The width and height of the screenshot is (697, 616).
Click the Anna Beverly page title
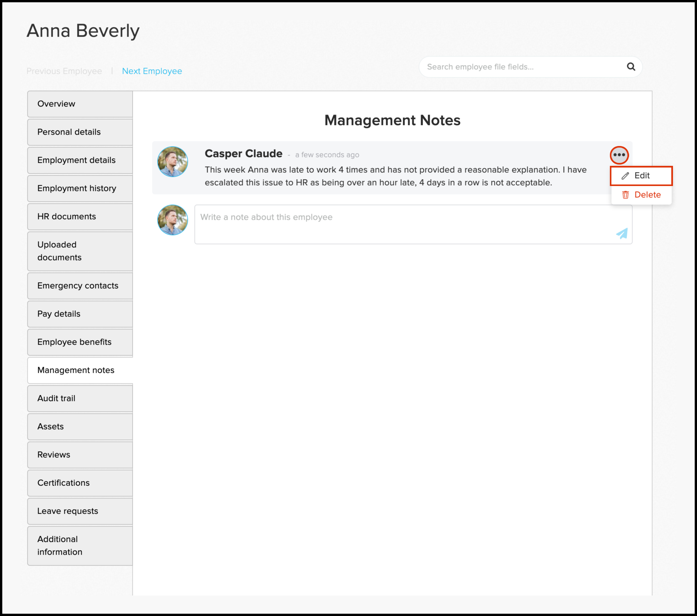click(83, 31)
